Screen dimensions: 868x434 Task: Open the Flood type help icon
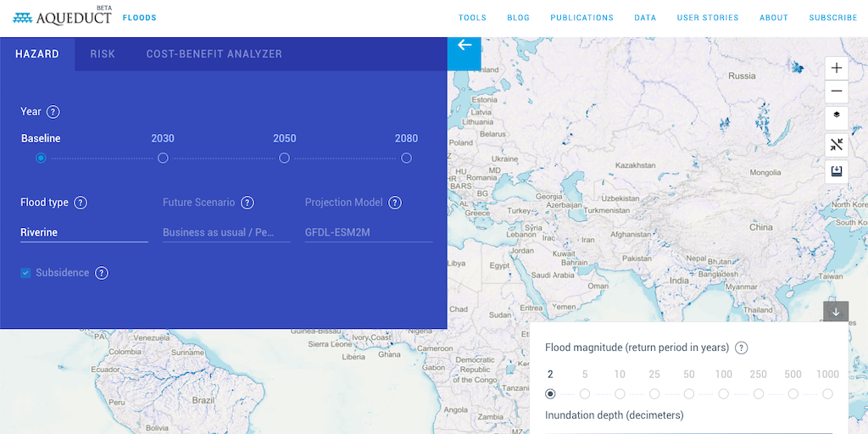(x=81, y=203)
